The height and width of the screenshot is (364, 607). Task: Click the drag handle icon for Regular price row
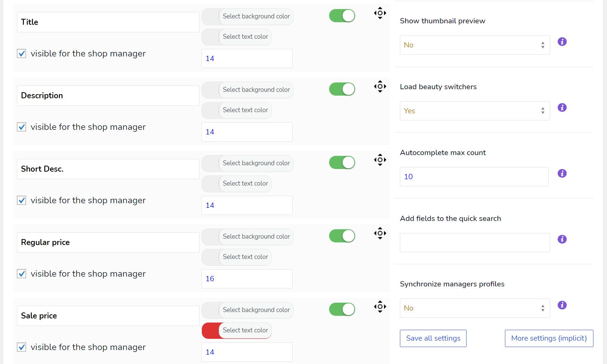coord(380,233)
